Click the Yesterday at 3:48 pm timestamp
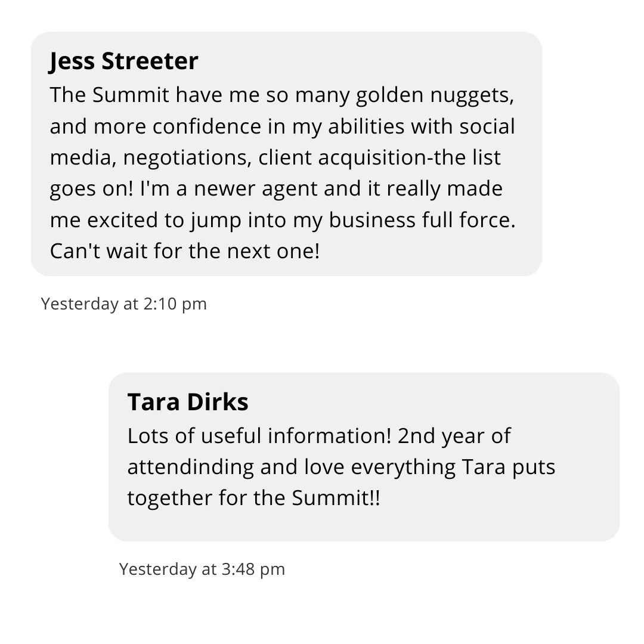This screenshot has width=644, height=644. 202,569
